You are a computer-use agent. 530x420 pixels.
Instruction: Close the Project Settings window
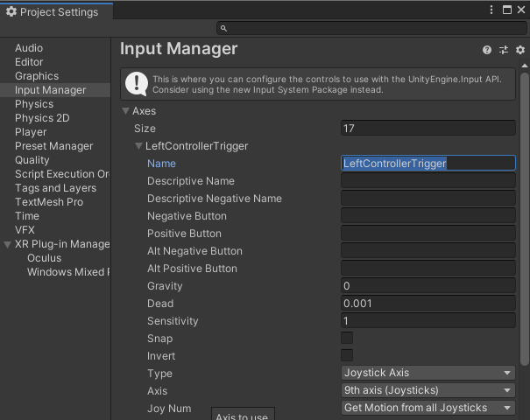pyautogui.click(x=521, y=10)
